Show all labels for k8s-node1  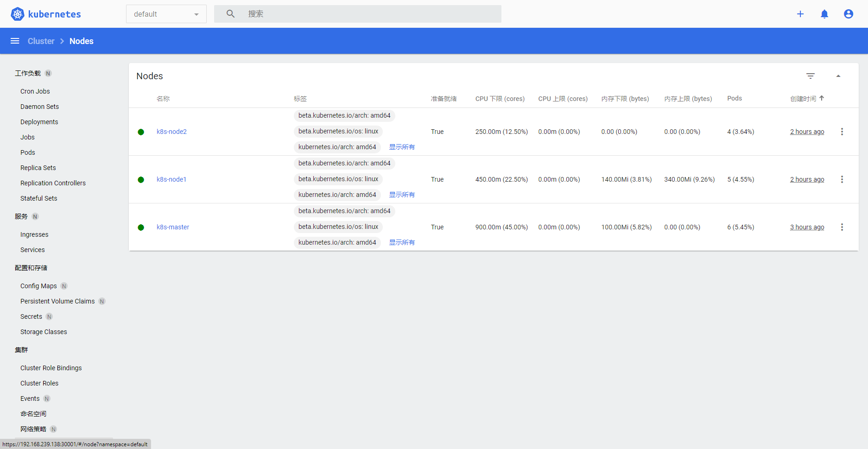click(402, 195)
